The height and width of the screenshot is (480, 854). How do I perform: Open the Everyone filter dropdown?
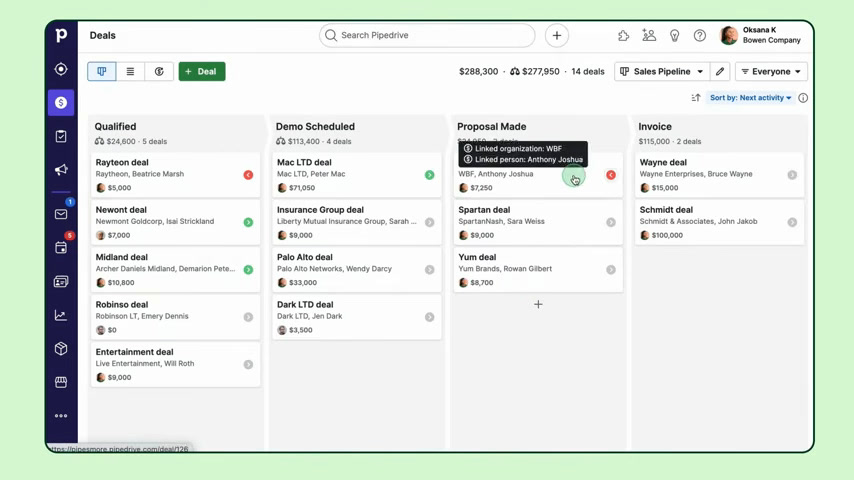point(771,71)
